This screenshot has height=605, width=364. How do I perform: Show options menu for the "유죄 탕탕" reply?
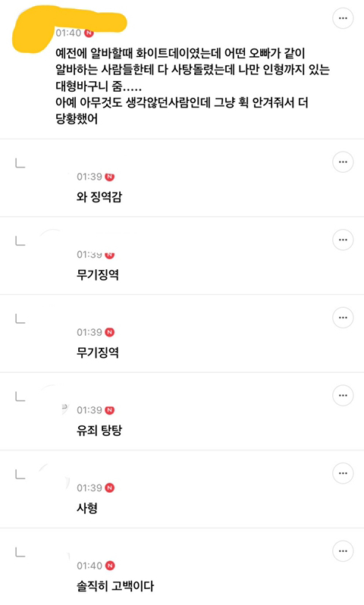(343, 396)
